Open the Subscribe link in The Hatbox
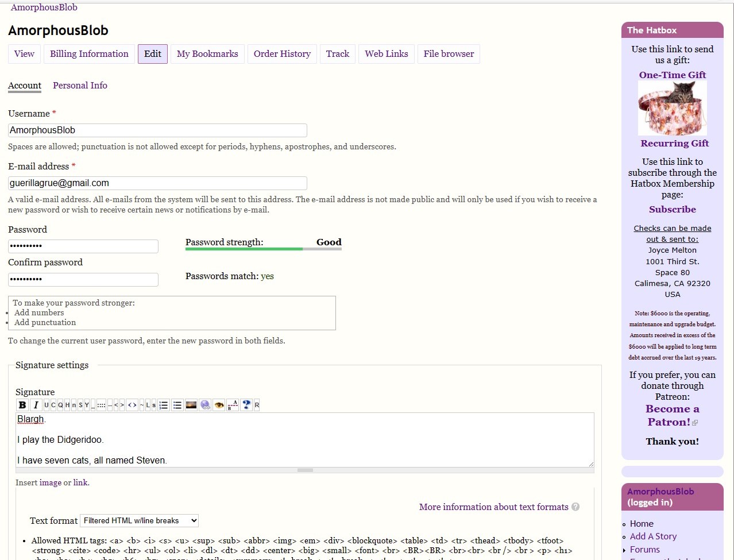This screenshot has height=560, width=734. [x=672, y=210]
